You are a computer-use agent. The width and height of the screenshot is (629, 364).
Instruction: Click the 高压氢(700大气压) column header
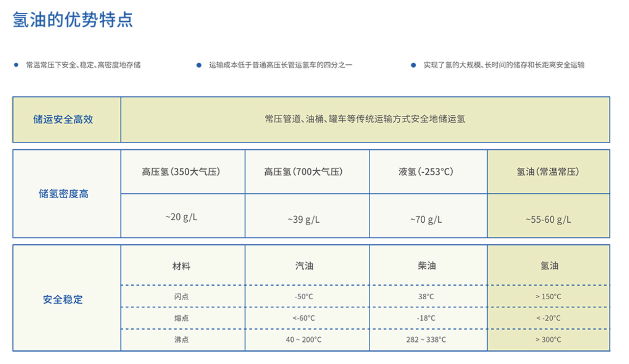(x=303, y=172)
